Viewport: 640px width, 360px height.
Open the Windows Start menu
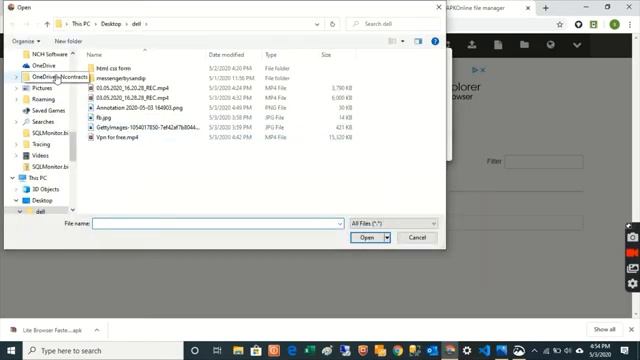(x=11, y=351)
